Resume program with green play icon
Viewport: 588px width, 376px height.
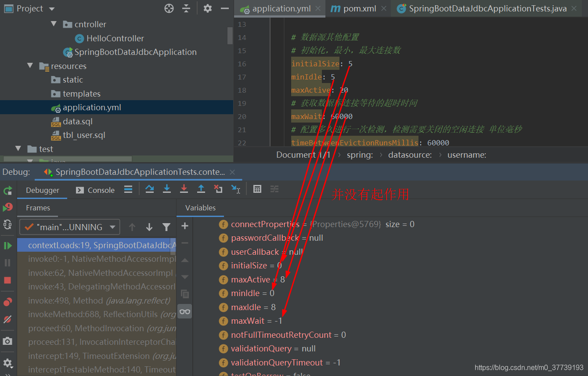pos(7,246)
